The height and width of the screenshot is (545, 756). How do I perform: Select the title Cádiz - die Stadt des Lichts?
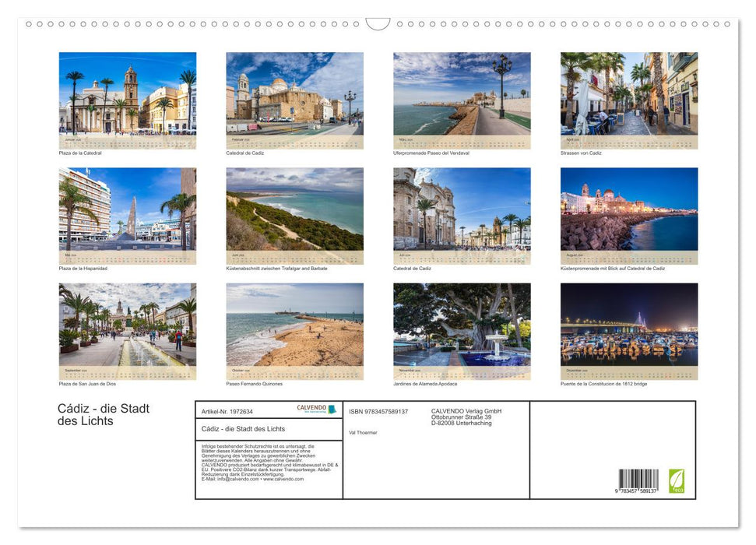(x=244, y=429)
